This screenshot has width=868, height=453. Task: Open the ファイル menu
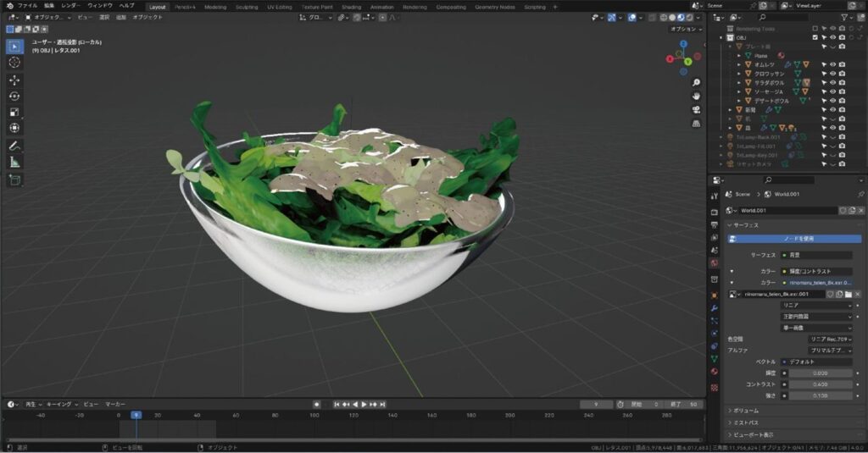click(27, 6)
